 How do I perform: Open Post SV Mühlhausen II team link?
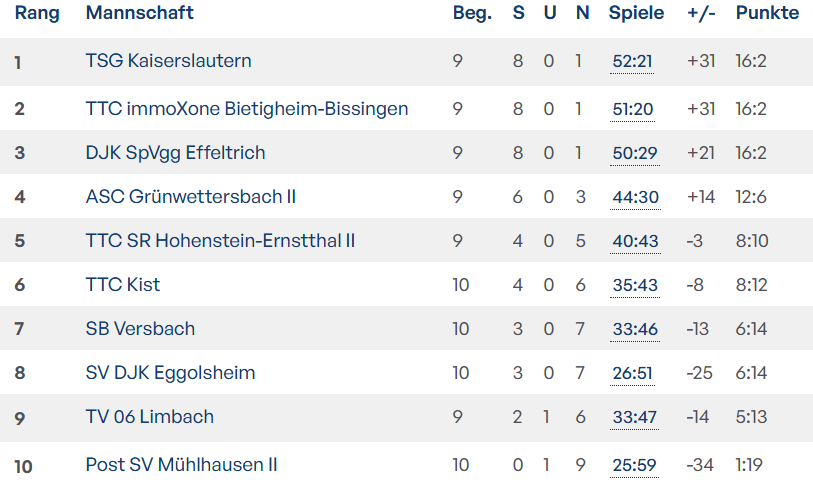tap(181, 465)
